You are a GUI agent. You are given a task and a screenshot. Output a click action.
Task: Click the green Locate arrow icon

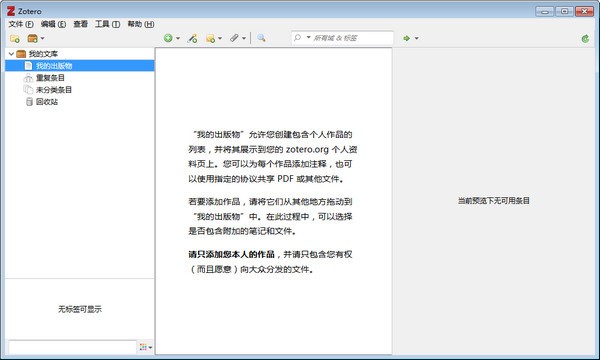[406, 38]
